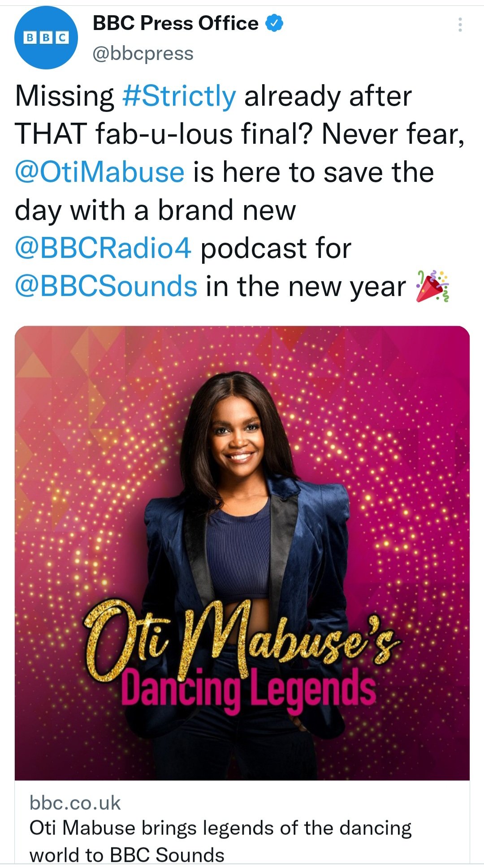Open the Oti Mabuse podcast image
The width and height of the screenshot is (484, 868).
click(242, 553)
